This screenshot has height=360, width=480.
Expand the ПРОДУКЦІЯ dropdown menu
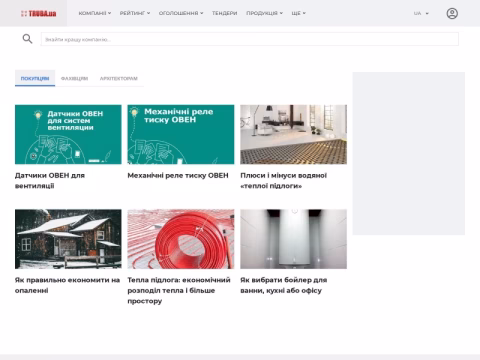click(264, 13)
